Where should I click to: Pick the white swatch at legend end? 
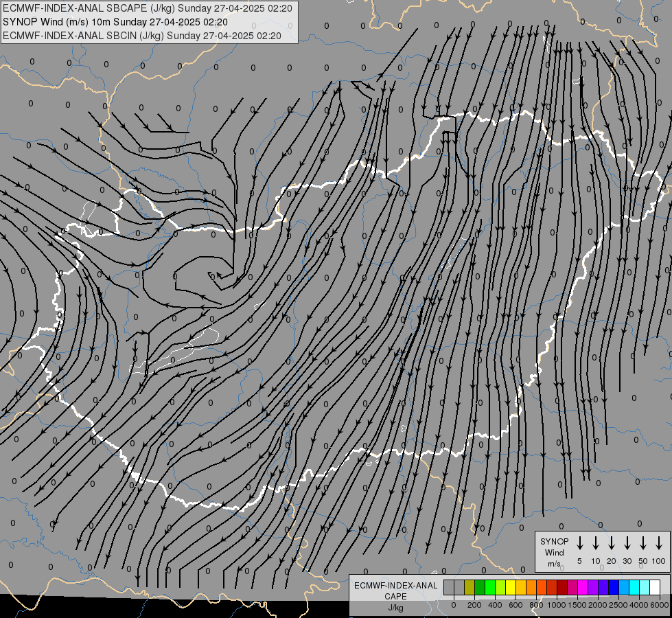tap(654, 587)
